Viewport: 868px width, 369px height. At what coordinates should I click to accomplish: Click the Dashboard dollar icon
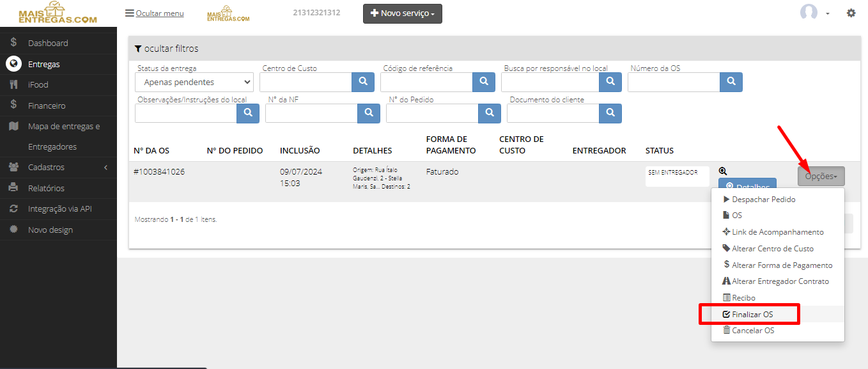point(13,43)
